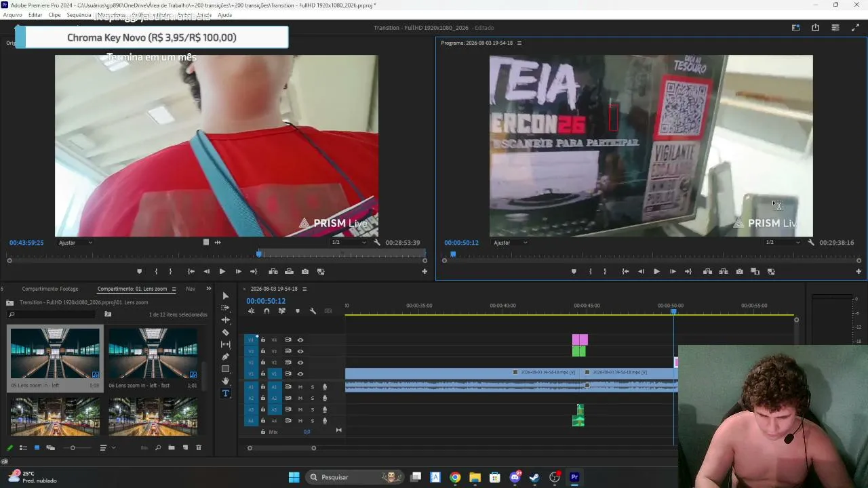Open Program panel hamburger menu
The width and height of the screenshot is (868, 488).
coord(519,43)
